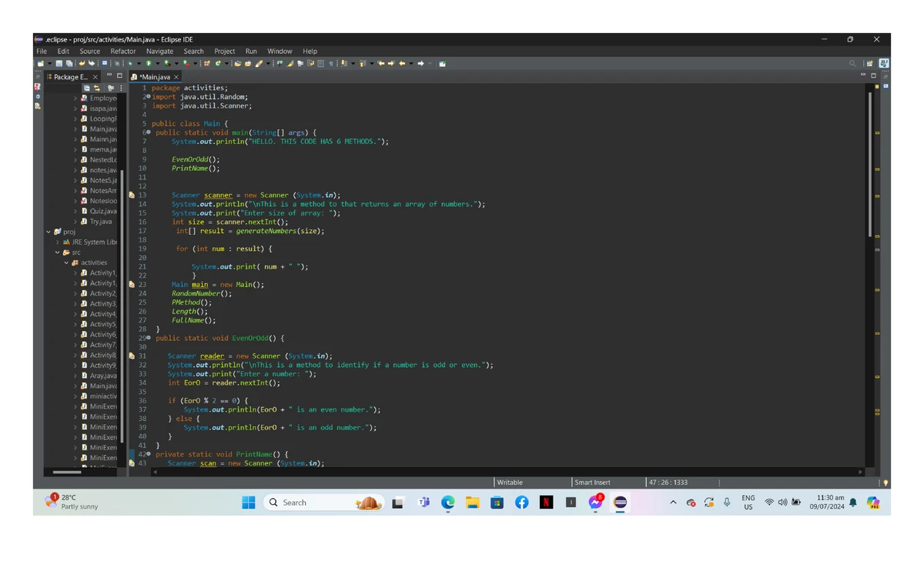Viewport: 924px width, 561px height.
Task: Click the Writable status bar field
Action: pyautogui.click(x=531, y=483)
